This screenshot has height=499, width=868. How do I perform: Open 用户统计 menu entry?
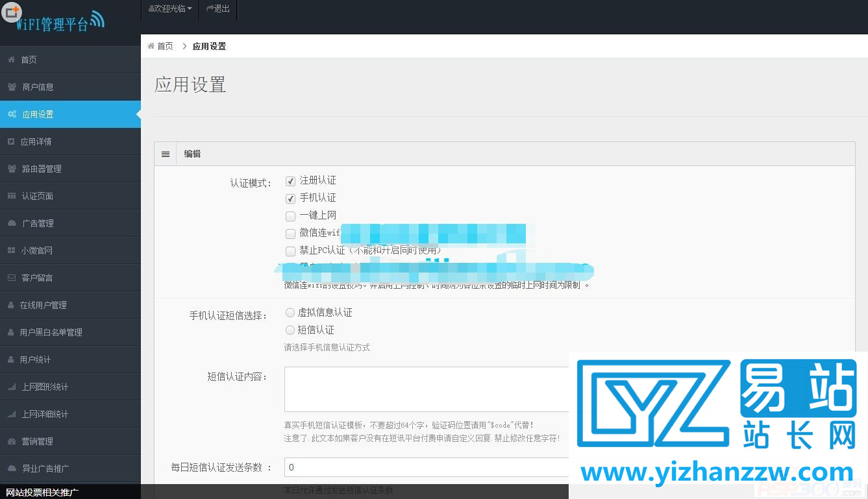[x=70, y=359]
